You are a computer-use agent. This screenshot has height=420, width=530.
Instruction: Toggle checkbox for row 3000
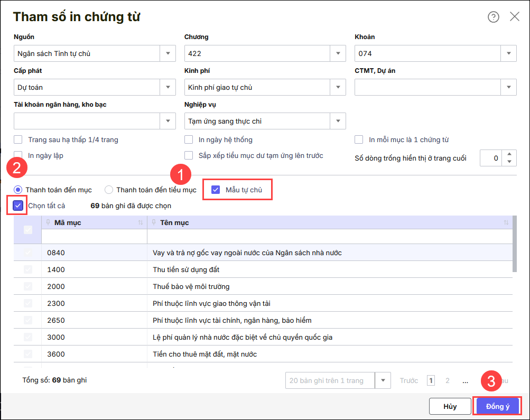click(28, 337)
